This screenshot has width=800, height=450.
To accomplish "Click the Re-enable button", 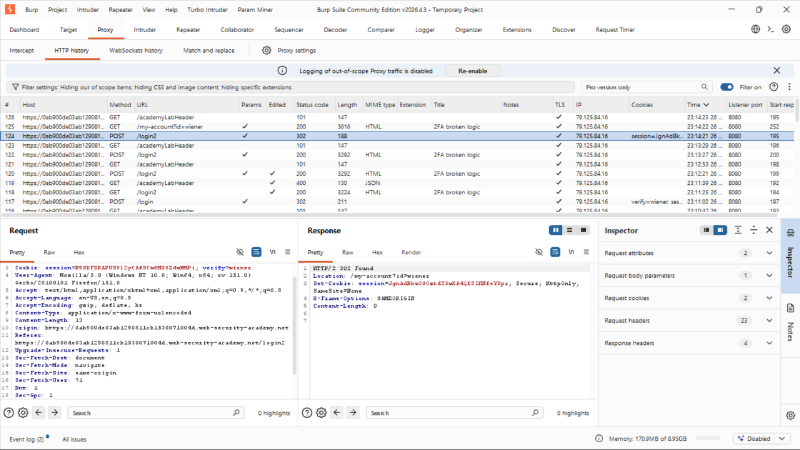I will [x=472, y=70].
